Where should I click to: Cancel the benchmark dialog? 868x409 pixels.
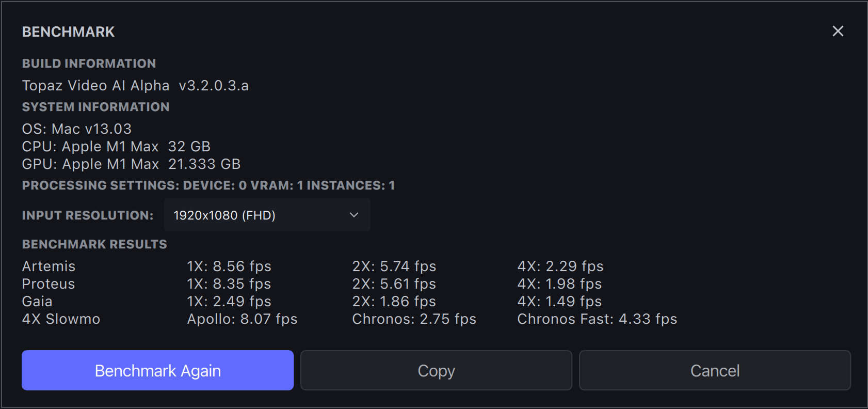[715, 371]
